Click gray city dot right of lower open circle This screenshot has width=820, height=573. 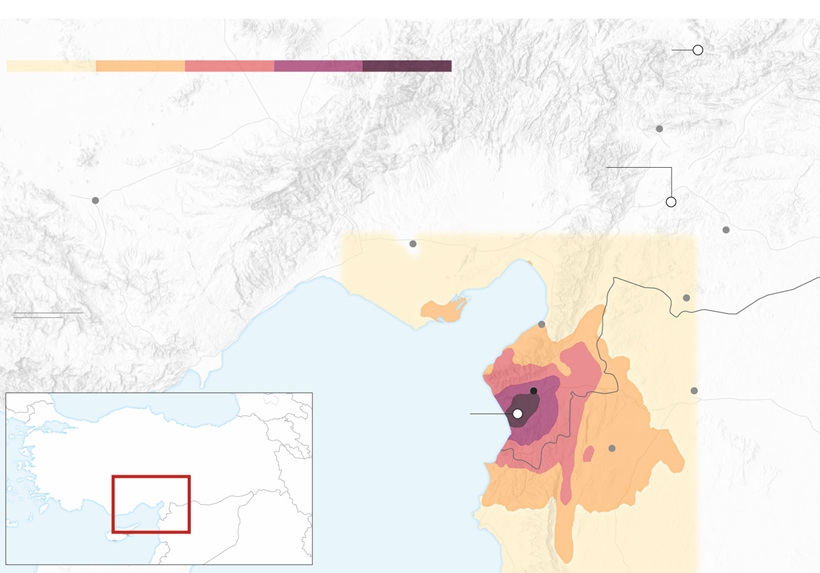tap(726, 230)
